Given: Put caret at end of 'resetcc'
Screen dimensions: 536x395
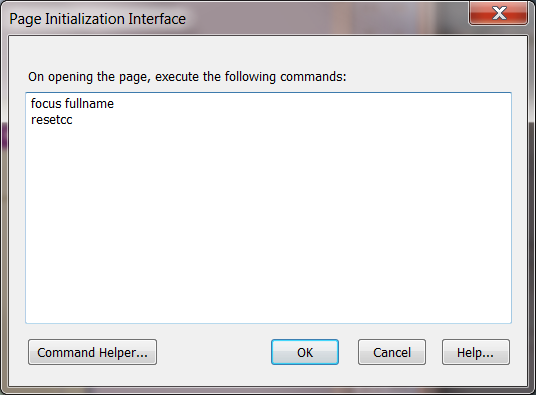Looking at the screenshot, I should 73,120.
